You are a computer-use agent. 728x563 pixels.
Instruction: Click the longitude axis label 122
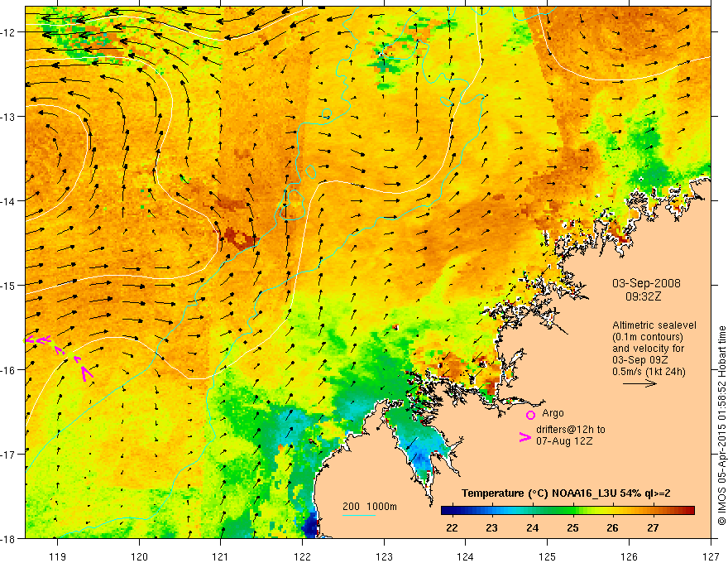[x=302, y=557]
